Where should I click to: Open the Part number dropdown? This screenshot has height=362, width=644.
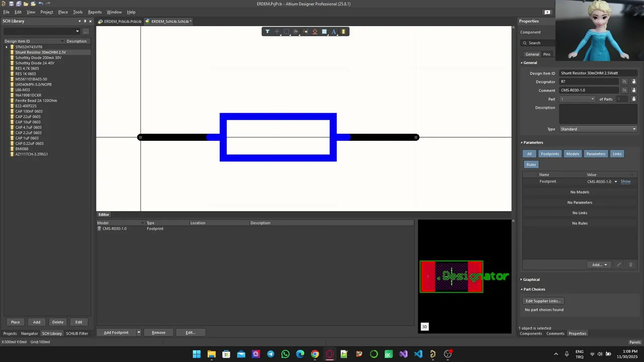pyautogui.click(x=578, y=99)
